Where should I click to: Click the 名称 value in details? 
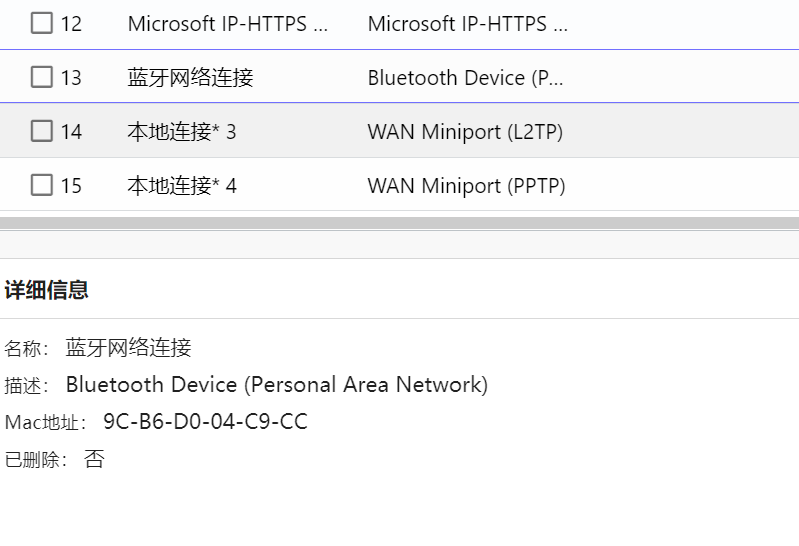(128, 348)
